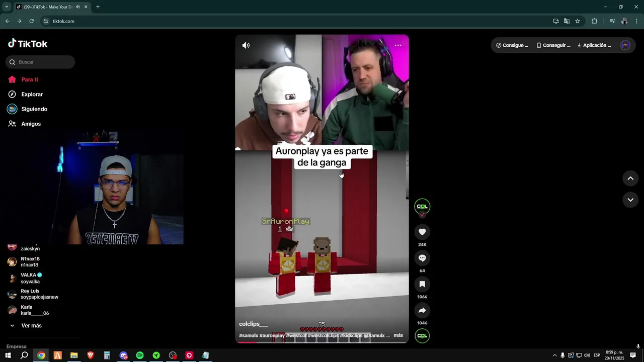Share the video using the arrow icon

(422, 310)
